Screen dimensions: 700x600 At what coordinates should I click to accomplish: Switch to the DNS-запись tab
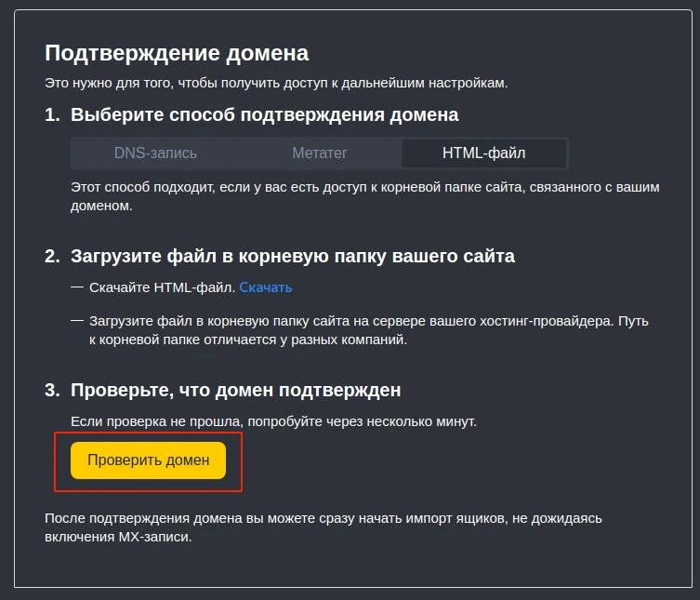point(155,153)
